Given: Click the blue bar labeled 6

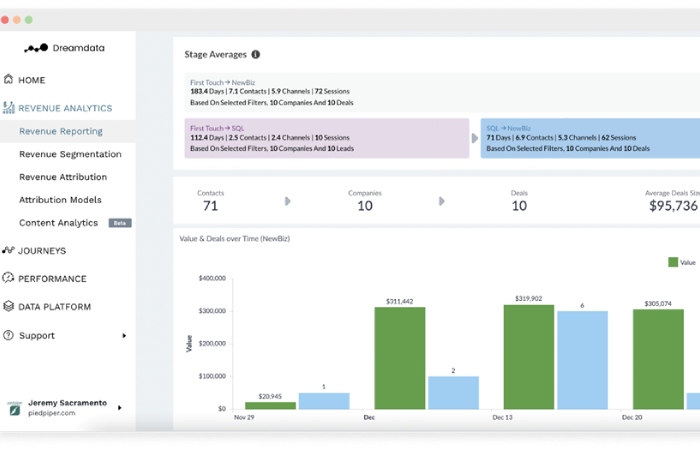Looking at the screenshot, I should click(x=582, y=360).
